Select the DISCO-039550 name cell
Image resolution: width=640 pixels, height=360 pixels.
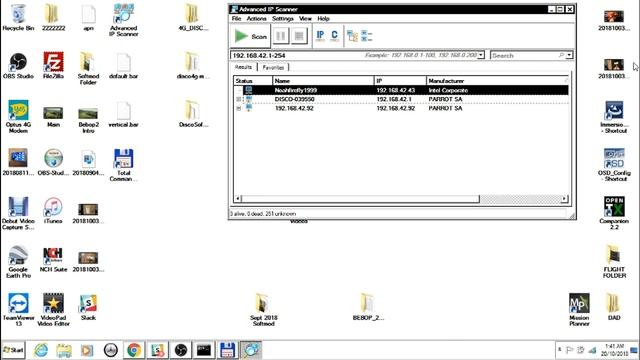pyautogui.click(x=294, y=99)
